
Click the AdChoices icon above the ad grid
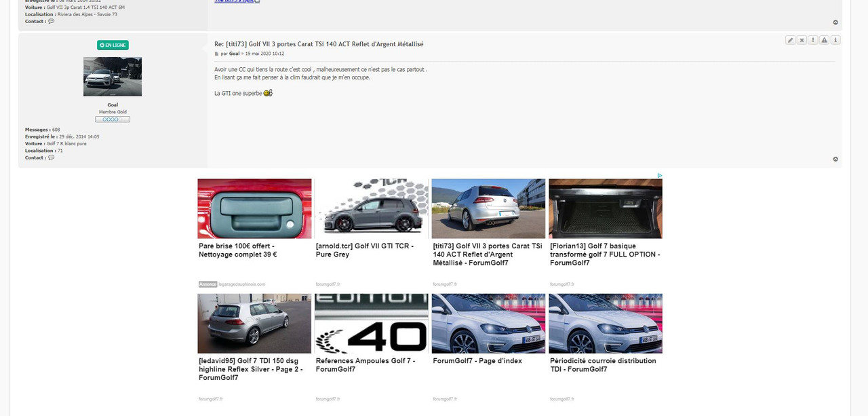(x=660, y=176)
